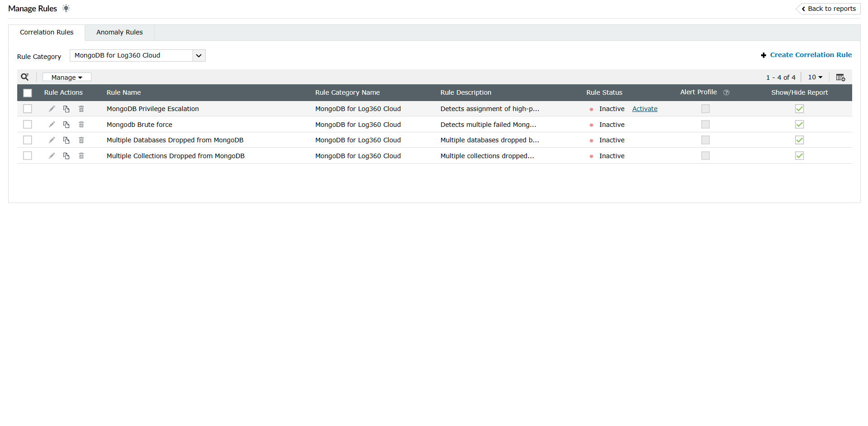Delete the Mongodb Brute force rule
Image resolution: width=868 pixels, height=426 pixels.
pos(81,124)
